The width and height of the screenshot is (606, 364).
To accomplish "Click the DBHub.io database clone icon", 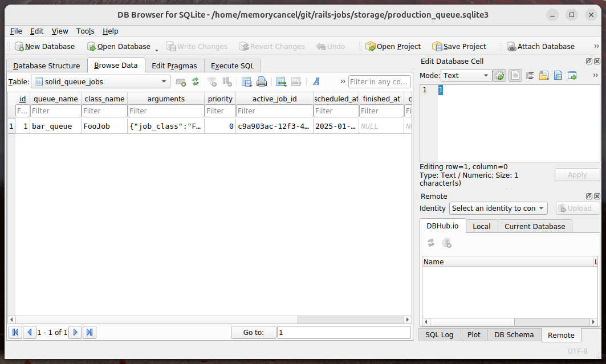I will click(447, 243).
